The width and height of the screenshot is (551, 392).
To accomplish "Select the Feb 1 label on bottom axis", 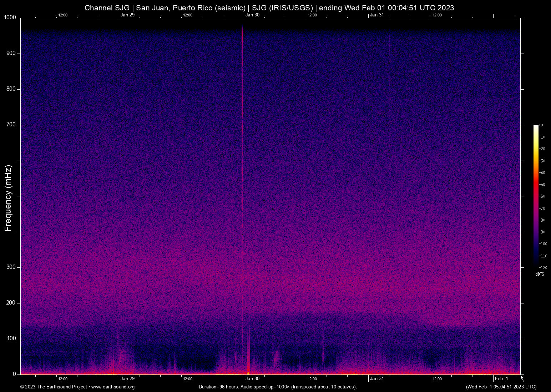I will coord(501,379).
